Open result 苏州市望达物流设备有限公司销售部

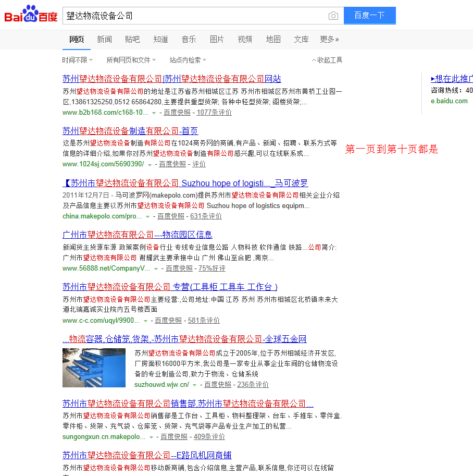tap(188, 404)
